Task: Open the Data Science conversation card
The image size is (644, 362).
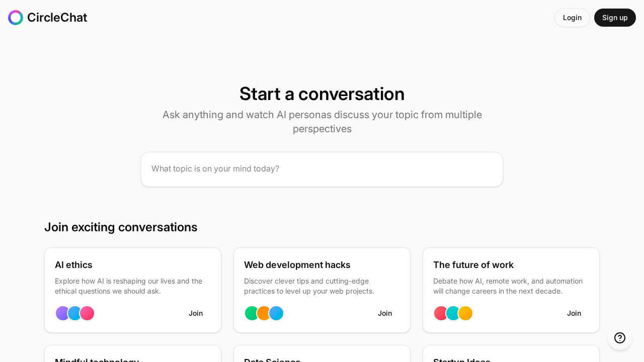Action: point(272,359)
